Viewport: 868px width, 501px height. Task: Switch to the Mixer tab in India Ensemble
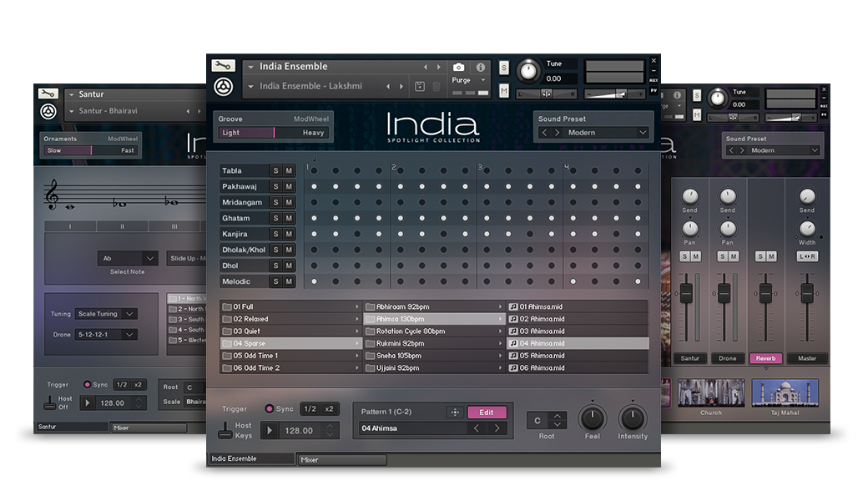point(341,459)
